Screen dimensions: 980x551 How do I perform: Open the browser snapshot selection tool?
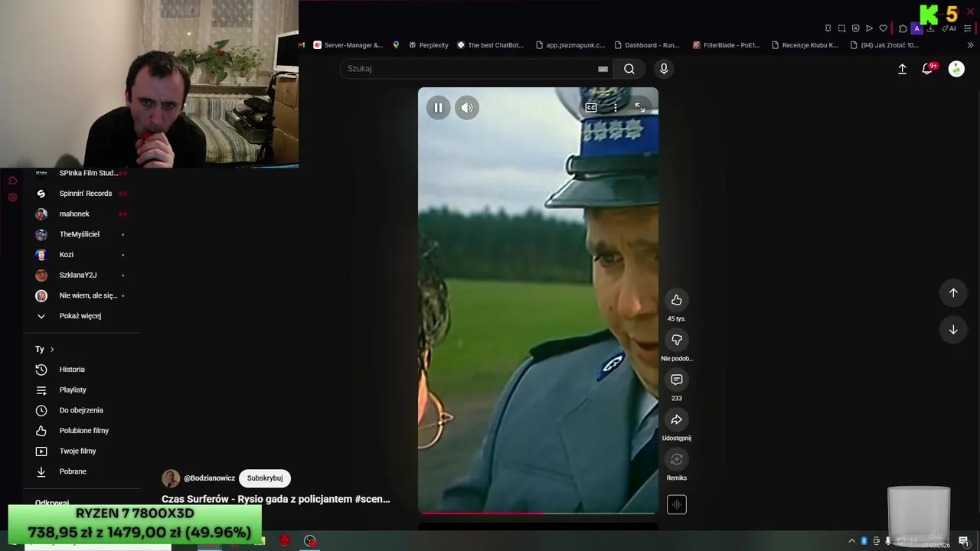click(841, 28)
